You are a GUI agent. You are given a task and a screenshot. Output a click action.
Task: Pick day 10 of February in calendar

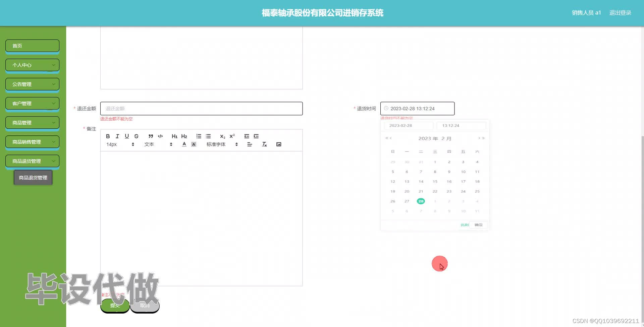pos(463,172)
